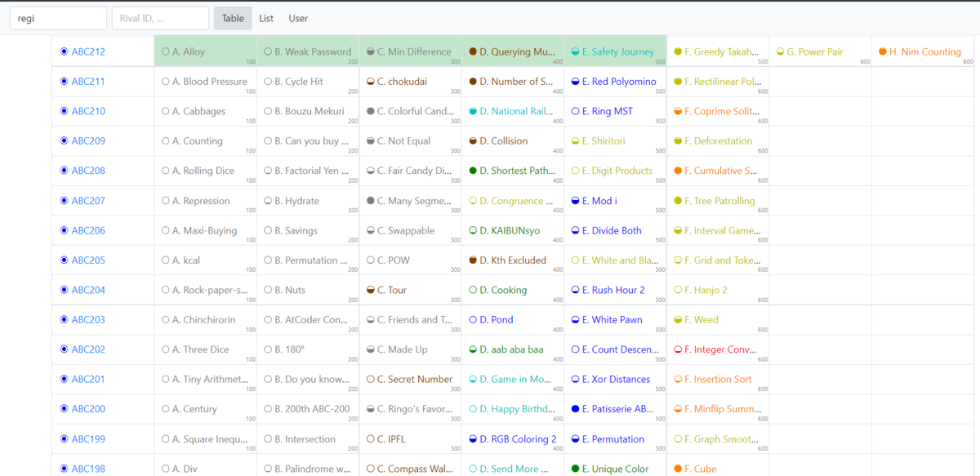This screenshot has width=980, height=476.
Task: Open contest ABC212 link
Action: [88, 51]
